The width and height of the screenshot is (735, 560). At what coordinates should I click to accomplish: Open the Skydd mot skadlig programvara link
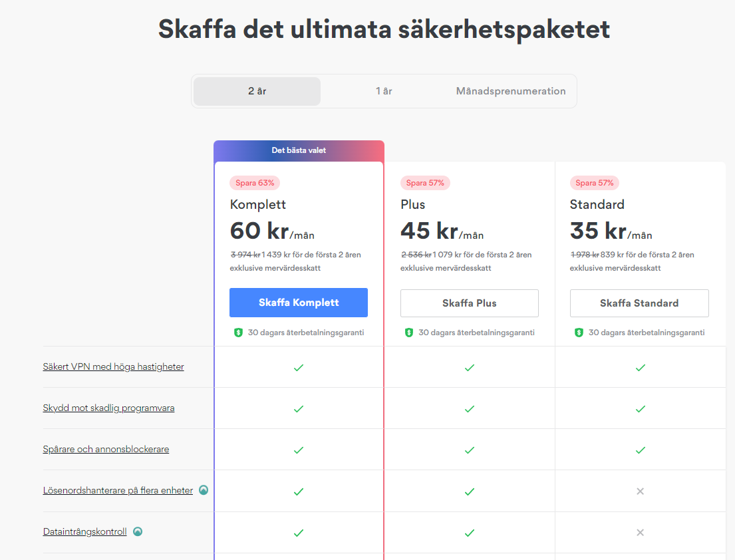click(108, 408)
